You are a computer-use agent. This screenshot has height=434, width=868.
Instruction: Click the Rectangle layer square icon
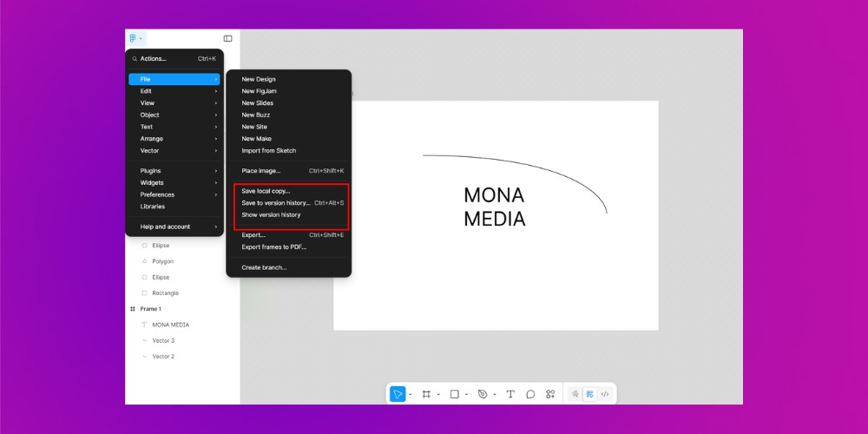tap(144, 293)
